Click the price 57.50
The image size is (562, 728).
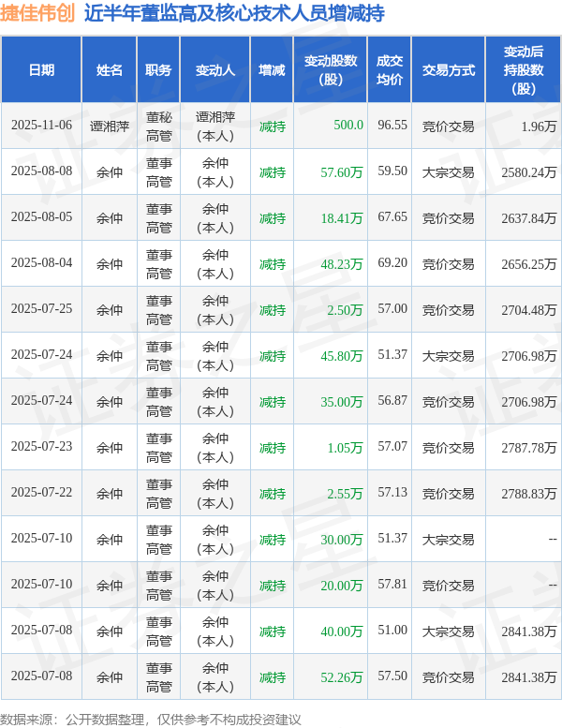(392, 676)
